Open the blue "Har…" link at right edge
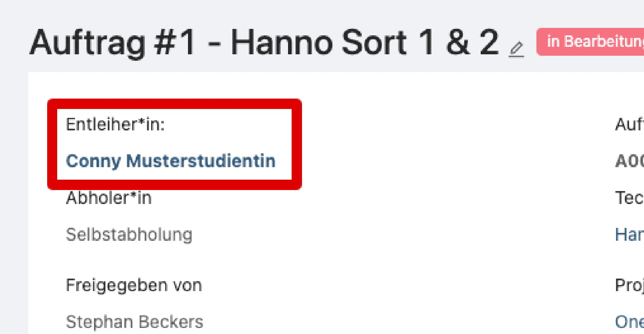Screen dimensions: 644x334 (629, 235)
